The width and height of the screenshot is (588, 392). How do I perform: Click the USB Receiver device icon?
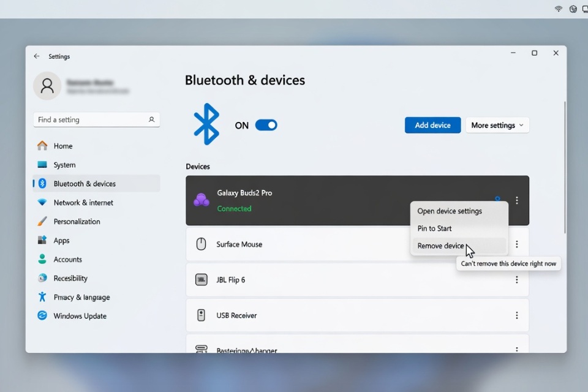(x=202, y=315)
